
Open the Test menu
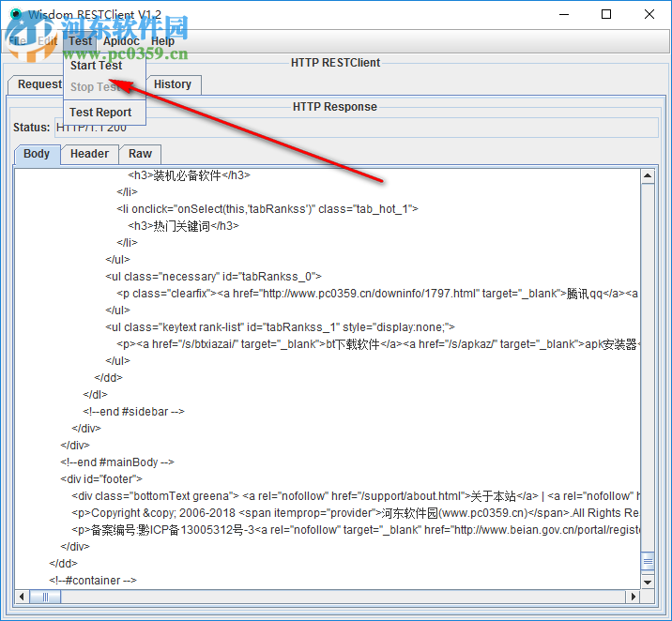(80, 41)
